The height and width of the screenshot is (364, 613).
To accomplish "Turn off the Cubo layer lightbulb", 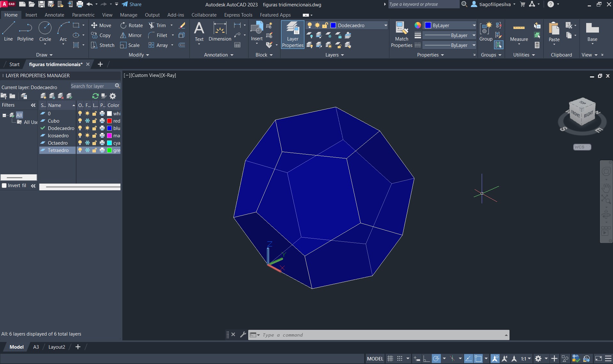I will pyautogui.click(x=80, y=121).
